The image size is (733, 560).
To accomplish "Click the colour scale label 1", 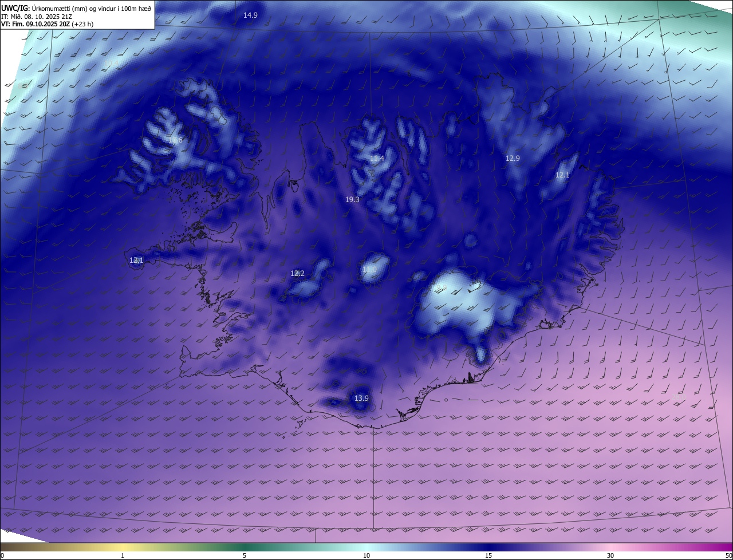I will tap(123, 555).
